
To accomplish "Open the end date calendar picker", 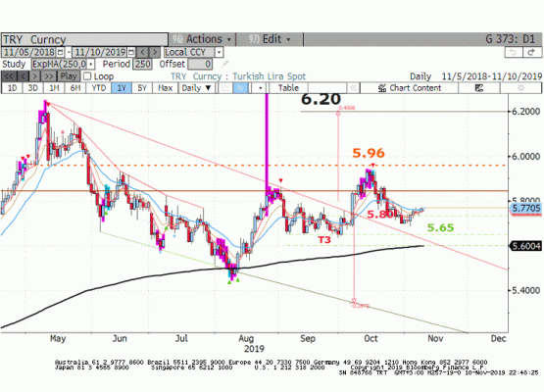I will point(131,52).
